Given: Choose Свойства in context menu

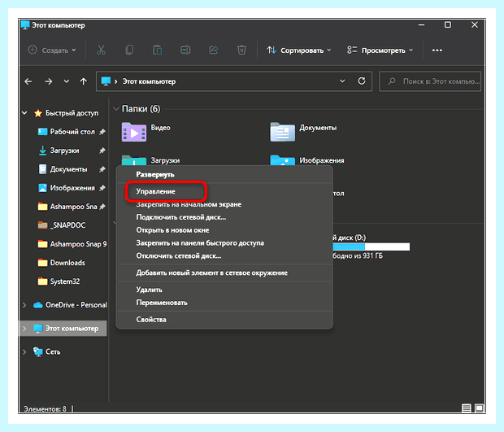Looking at the screenshot, I should click(224, 320).
